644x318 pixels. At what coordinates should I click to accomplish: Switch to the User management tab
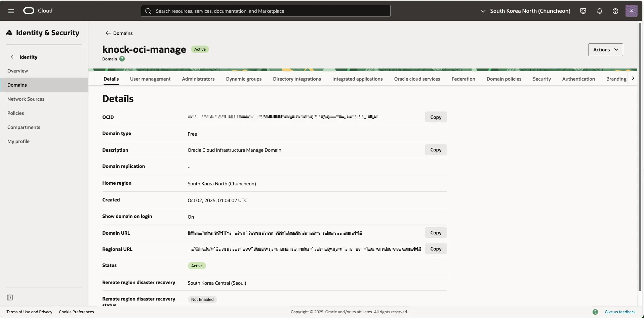click(150, 79)
